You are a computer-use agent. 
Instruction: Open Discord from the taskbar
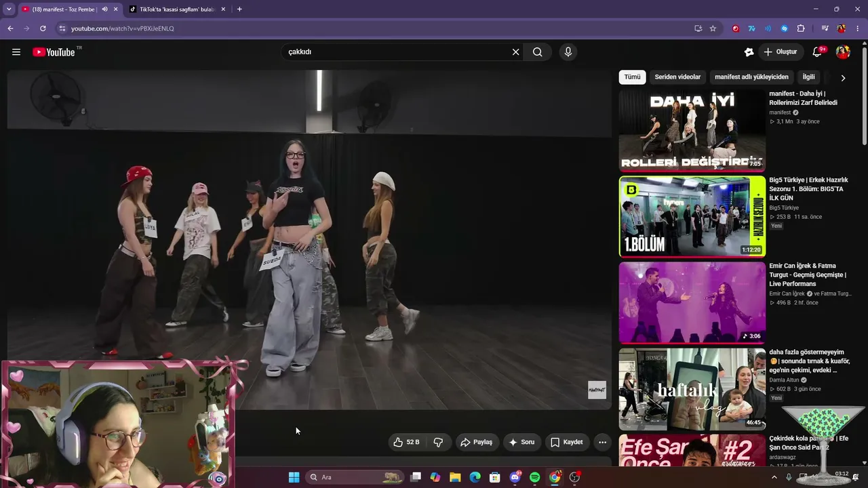tap(515, 477)
